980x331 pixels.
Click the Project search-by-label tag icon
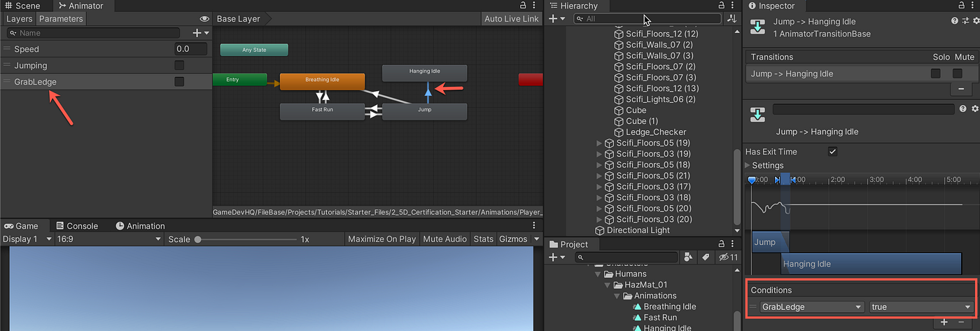click(706, 258)
